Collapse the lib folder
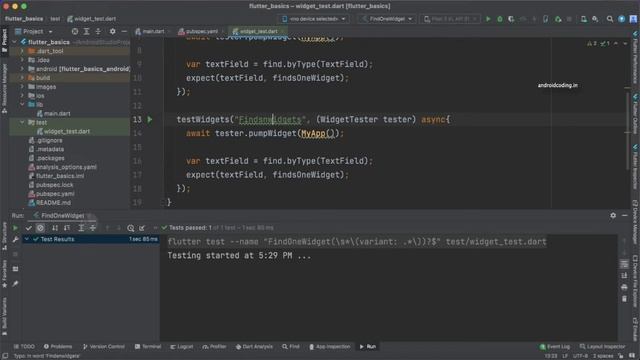The height and width of the screenshot is (360, 640). coord(22,104)
